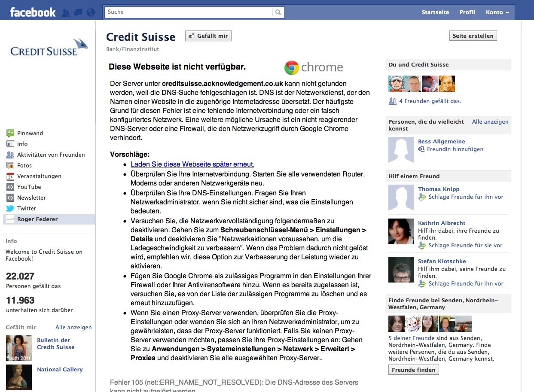Click the Newsletter sidebar icon

[10, 198]
